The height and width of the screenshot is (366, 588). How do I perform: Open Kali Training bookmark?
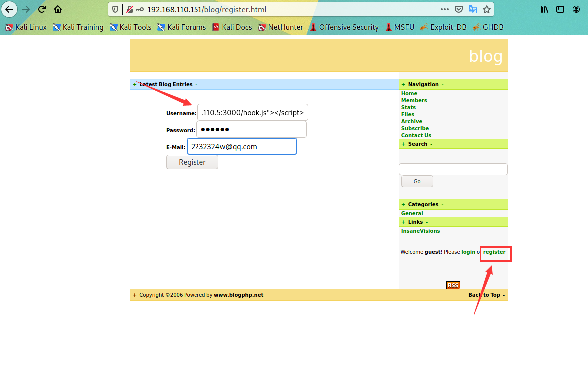click(78, 27)
